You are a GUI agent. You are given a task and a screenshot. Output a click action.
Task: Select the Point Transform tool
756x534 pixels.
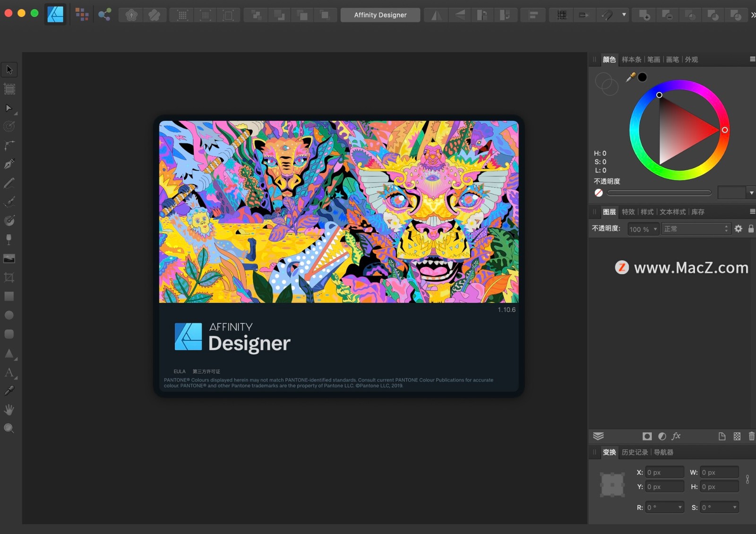pos(9,127)
